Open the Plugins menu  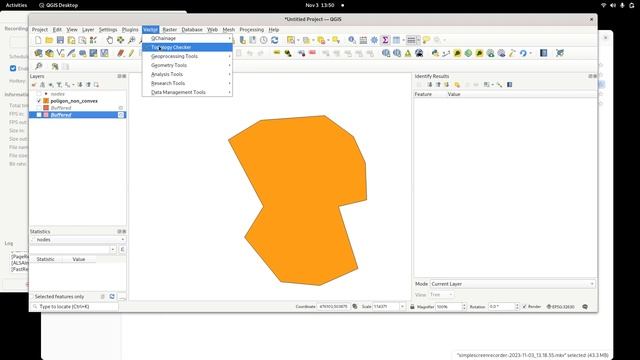click(x=130, y=29)
